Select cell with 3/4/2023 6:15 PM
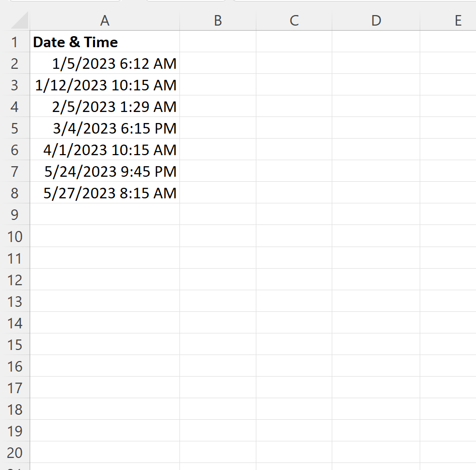The image size is (476, 470). (x=105, y=128)
